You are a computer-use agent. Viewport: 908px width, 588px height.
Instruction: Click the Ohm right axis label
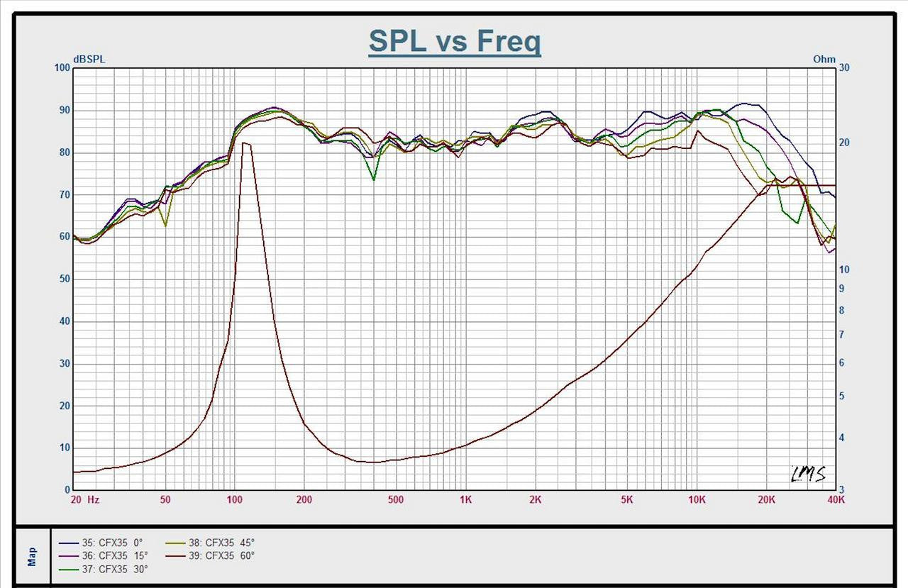(x=824, y=60)
